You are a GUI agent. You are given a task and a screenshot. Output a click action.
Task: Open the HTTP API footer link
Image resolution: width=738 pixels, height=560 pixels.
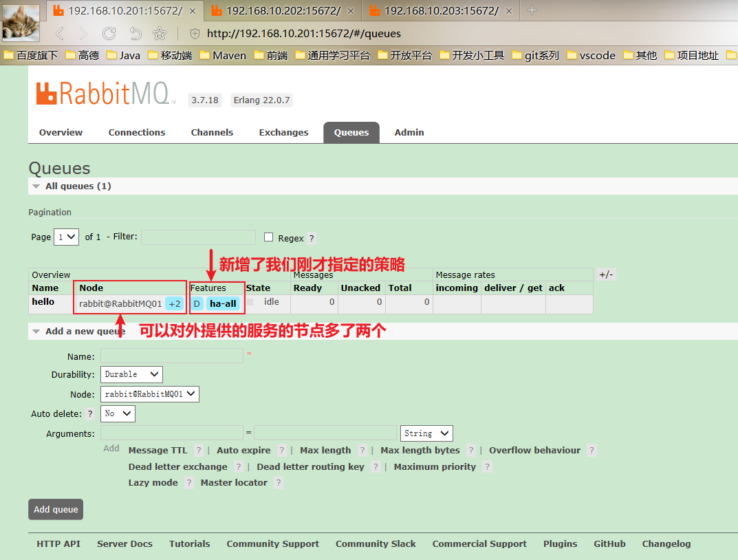point(58,544)
